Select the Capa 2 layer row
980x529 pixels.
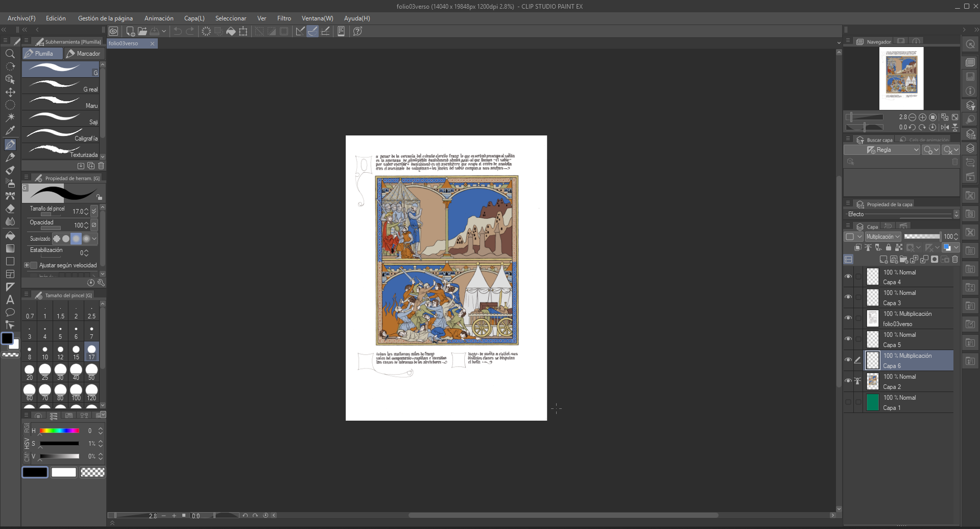click(x=909, y=381)
